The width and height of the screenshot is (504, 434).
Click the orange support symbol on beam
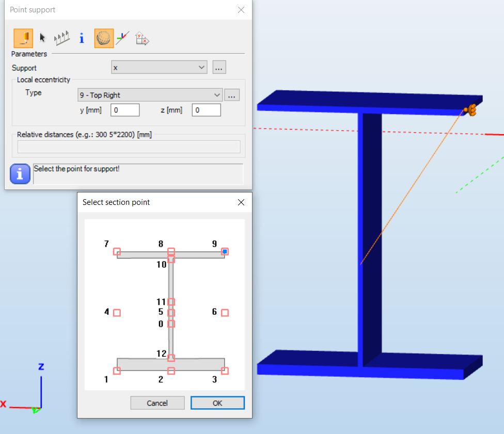470,109
